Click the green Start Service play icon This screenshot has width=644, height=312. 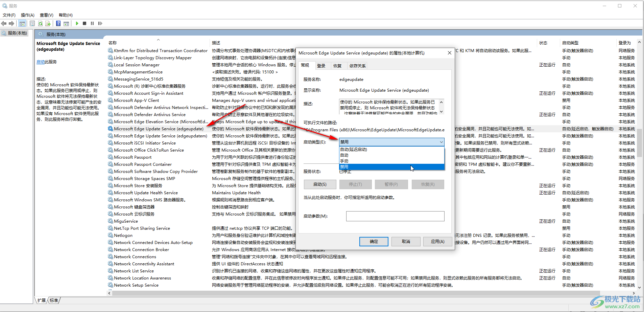[77, 23]
